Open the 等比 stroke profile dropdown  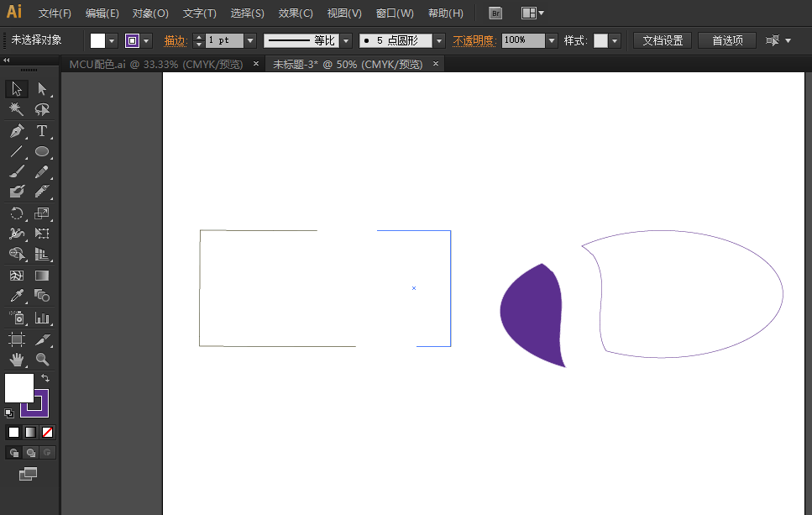[x=347, y=40]
